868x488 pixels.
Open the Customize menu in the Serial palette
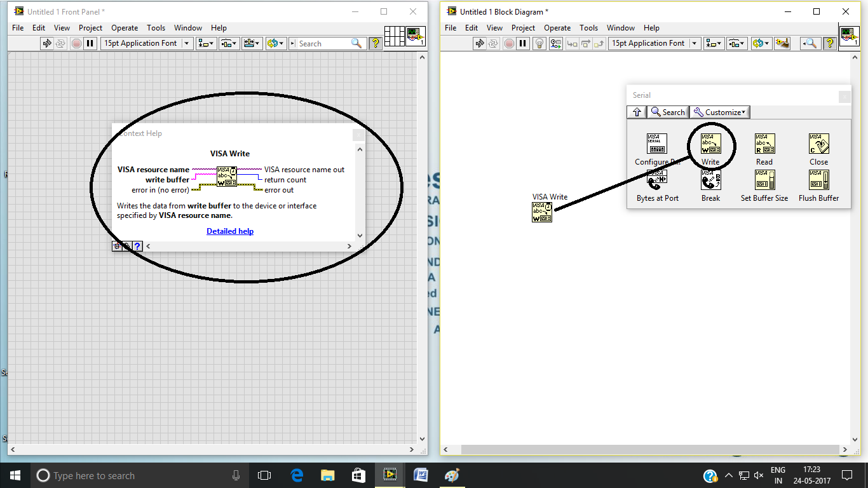tap(719, 112)
